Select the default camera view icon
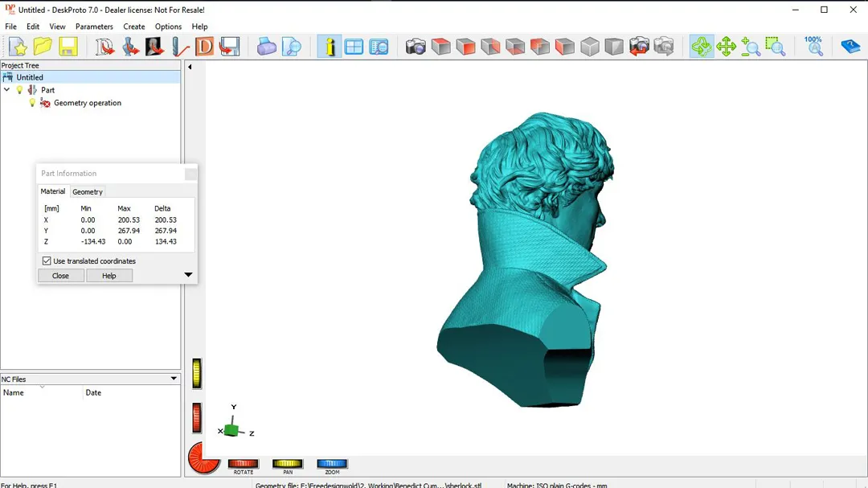This screenshot has height=488, width=868. click(416, 47)
